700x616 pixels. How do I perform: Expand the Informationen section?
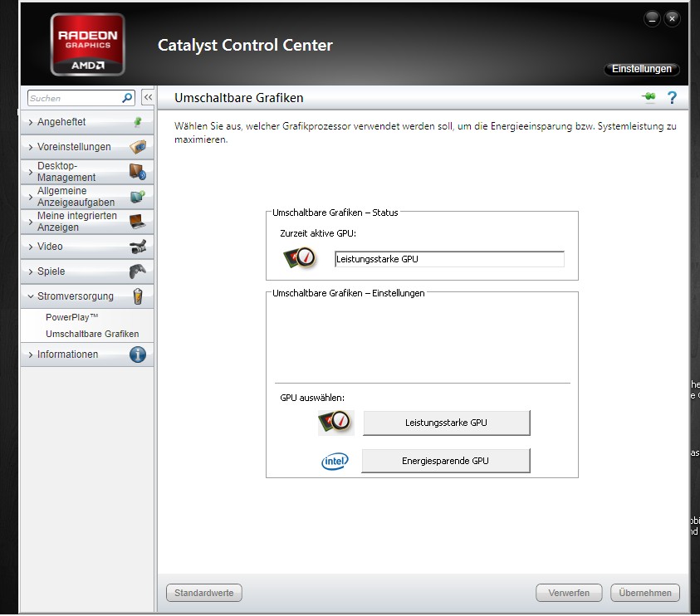(x=87, y=354)
